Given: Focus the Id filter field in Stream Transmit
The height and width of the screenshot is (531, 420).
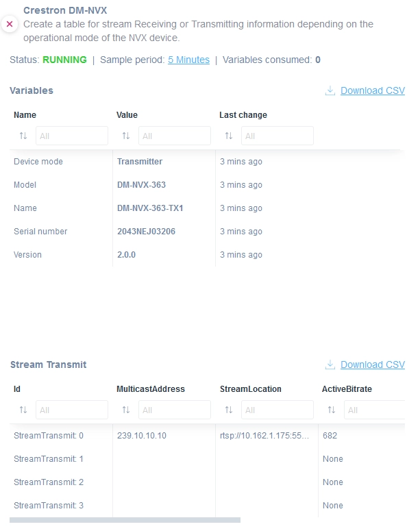Looking at the screenshot, I should click(x=72, y=410).
